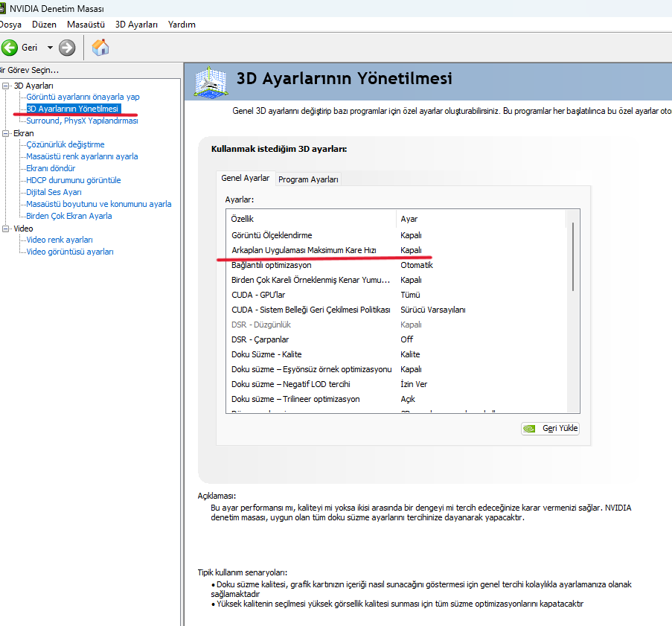This screenshot has height=626, width=672.
Task: Open the Dosya menu
Action: (10, 25)
